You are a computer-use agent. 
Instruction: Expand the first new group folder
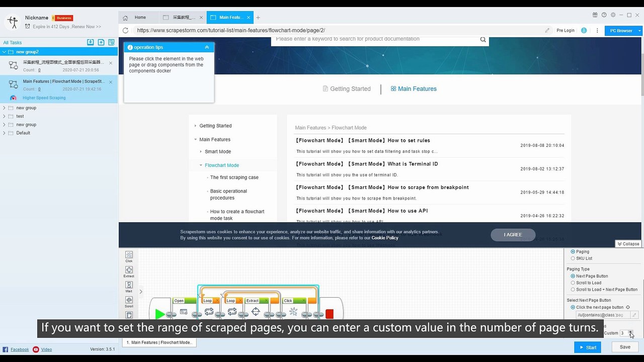pyautogui.click(x=5, y=108)
